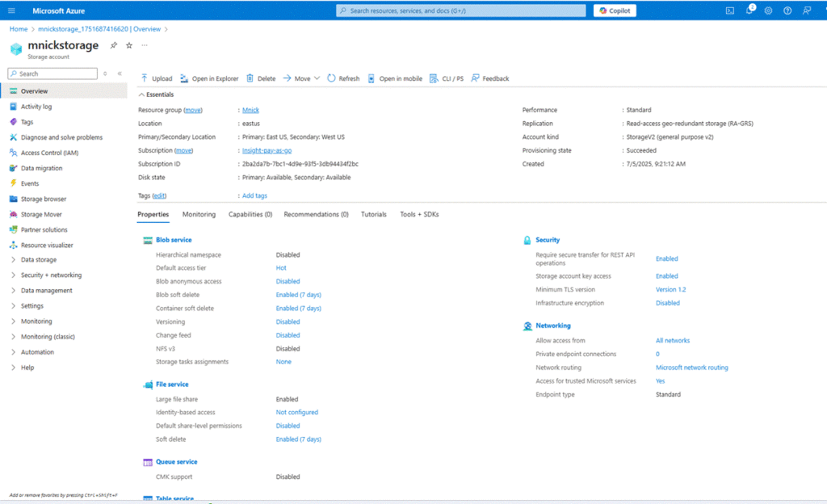
Task: Click the top resource search box
Action: 461,10
